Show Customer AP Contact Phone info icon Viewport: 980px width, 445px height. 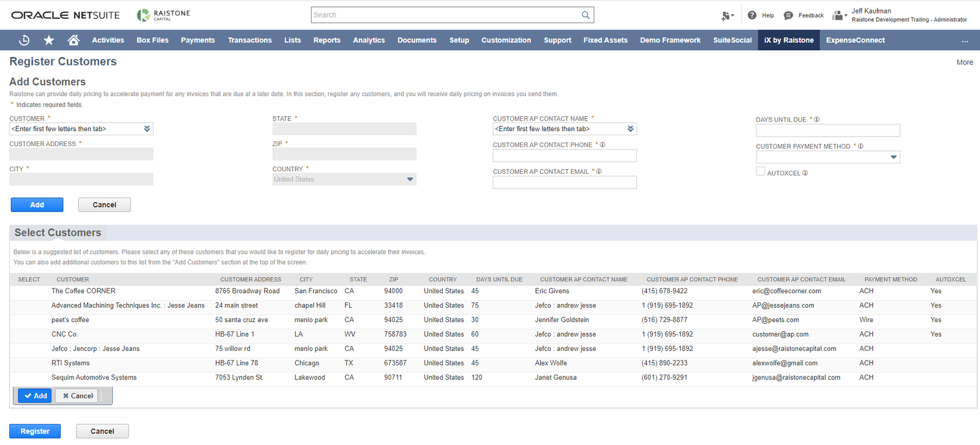[603, 145]
